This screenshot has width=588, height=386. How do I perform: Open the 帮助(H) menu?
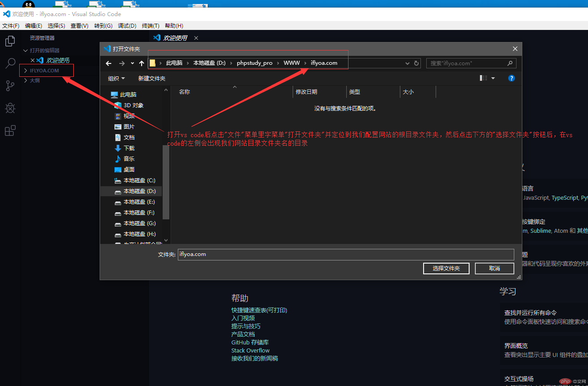tap(174, 26)
